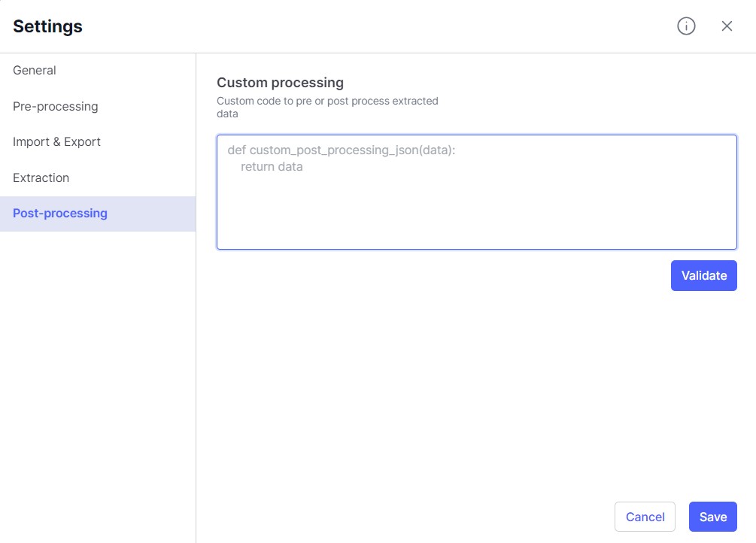Click the 'return data' placeholder line
Screen dimensions: 756x543
272,167
